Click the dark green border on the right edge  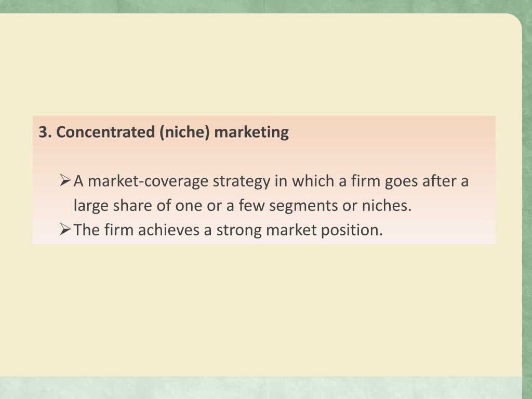527,204
